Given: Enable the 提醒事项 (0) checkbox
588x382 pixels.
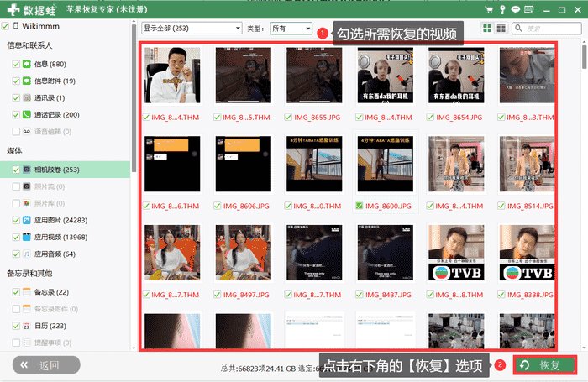Looking at the screenshot, I should pyautogui.click(x=16, y=343).
